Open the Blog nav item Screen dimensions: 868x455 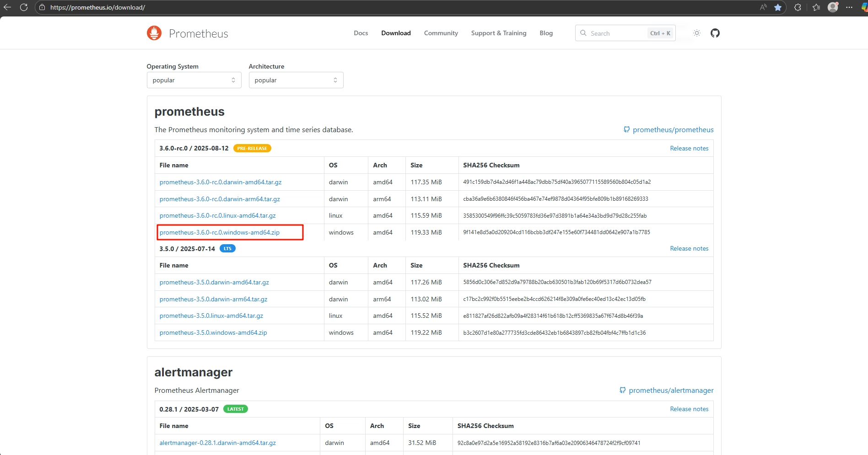(546, 33)
